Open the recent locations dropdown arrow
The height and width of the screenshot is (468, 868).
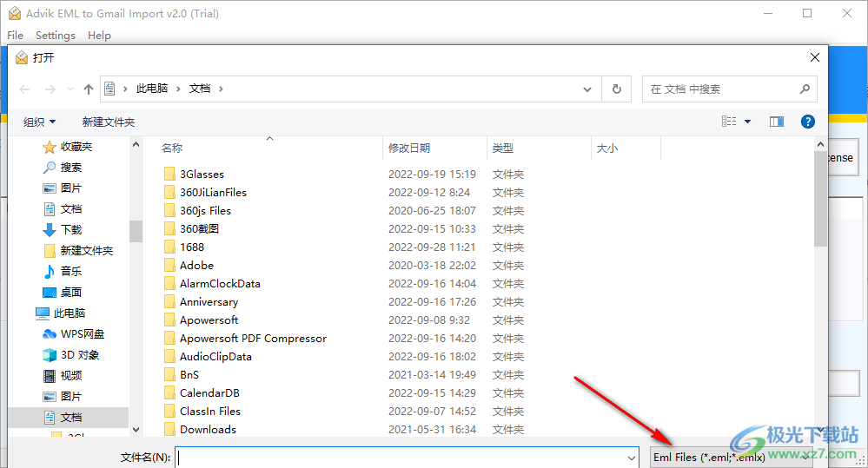click(70, 89)
